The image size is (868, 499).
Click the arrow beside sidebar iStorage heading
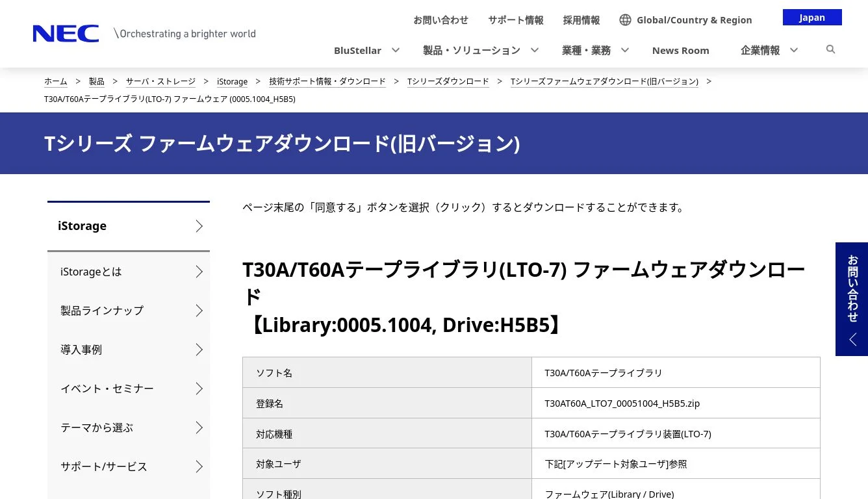(x=199, y=226)
